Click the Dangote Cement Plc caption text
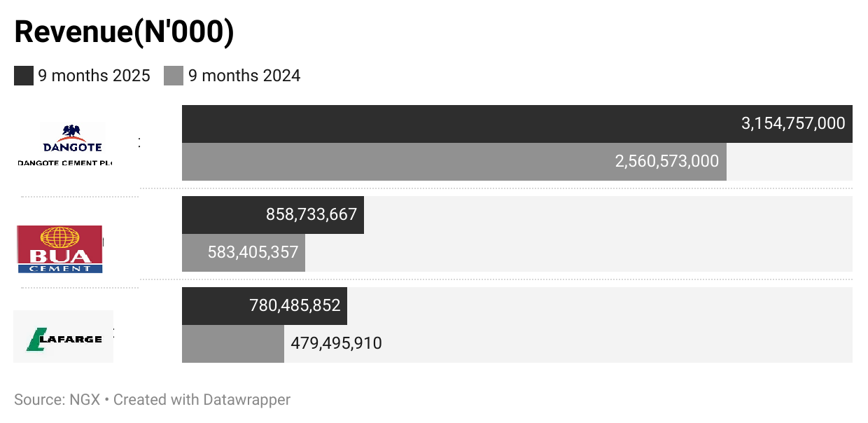The width and height of the screenshot is (868, 423). click(x=65, y=162)
